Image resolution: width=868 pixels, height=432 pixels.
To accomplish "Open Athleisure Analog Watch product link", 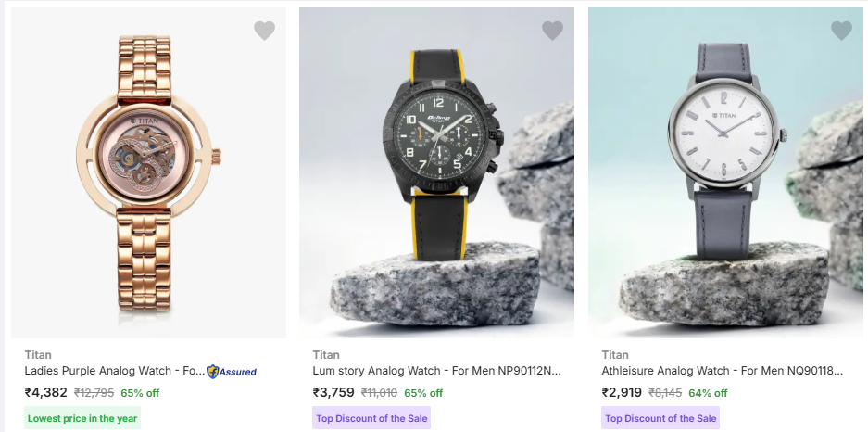I will (x=723, y=371).
